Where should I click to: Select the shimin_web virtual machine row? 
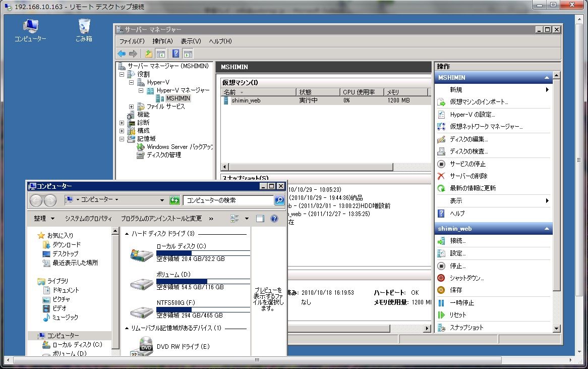coord(326,100)
